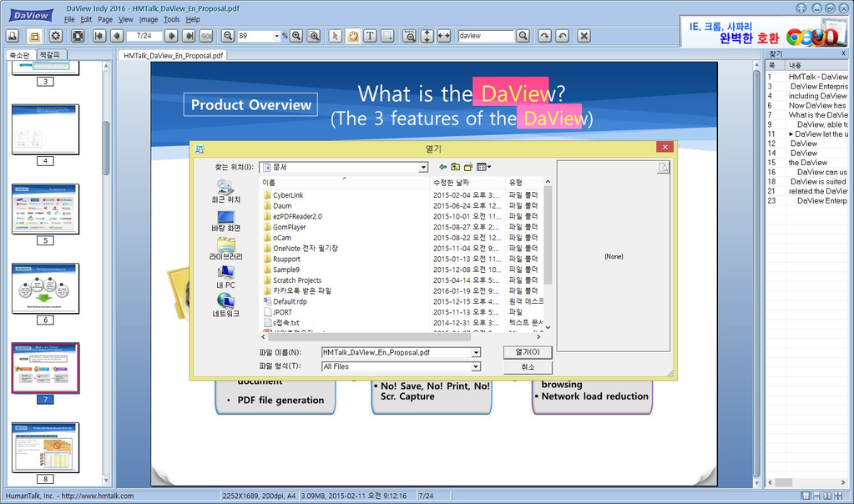This screenshot has height=504, width=854.
Task: Click the zoom out magnifier icon
Action: tap(228, 36)
